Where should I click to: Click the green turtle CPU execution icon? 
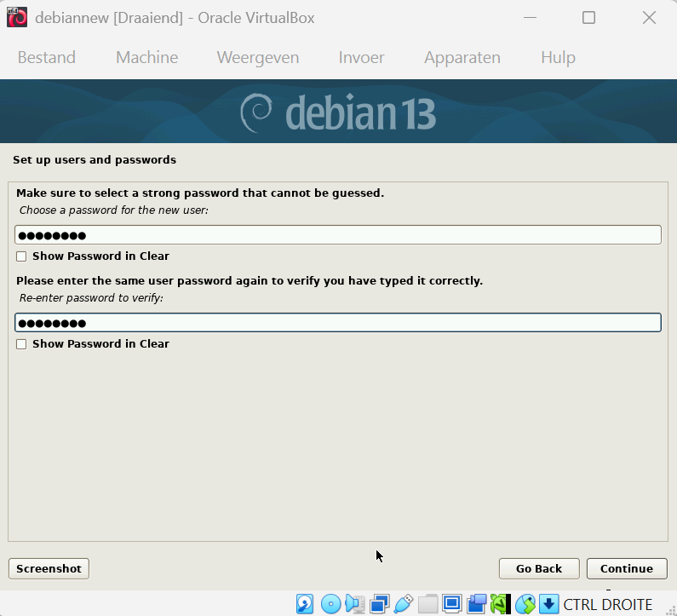pos(501,603)
